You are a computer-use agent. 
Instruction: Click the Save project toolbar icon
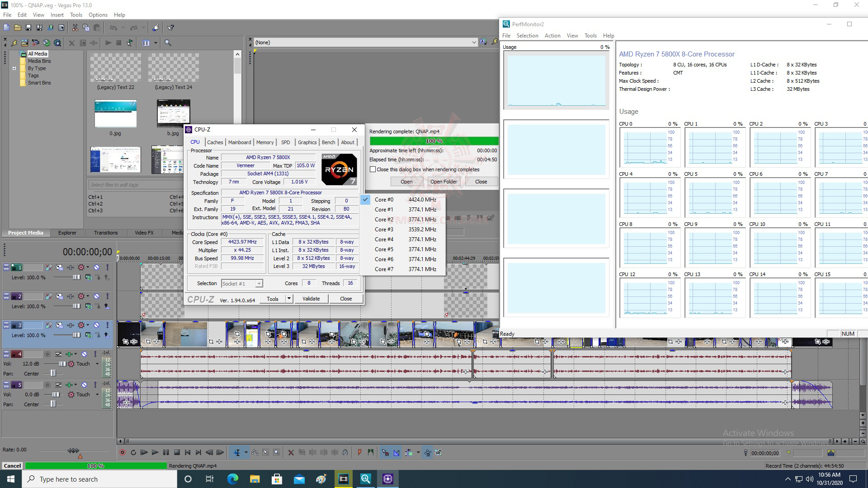(x=28, y=28)
